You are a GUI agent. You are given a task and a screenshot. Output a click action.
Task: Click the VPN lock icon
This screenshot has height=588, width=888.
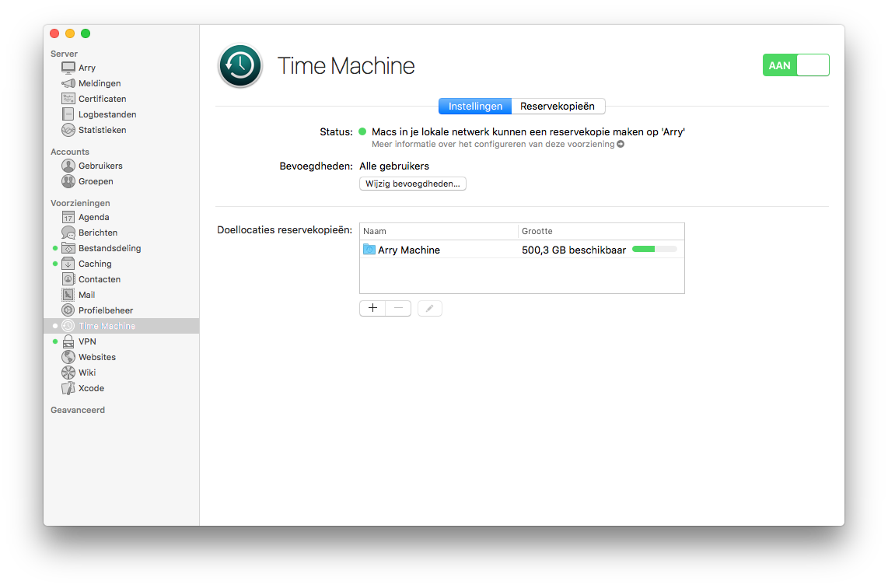68,341
